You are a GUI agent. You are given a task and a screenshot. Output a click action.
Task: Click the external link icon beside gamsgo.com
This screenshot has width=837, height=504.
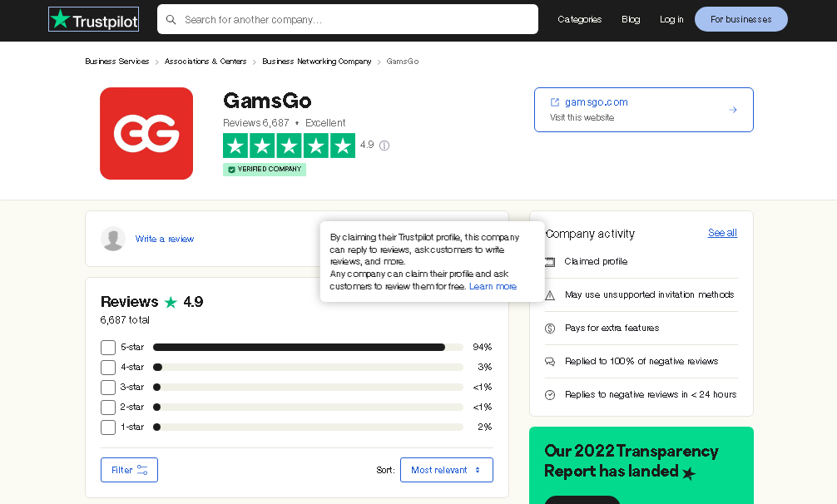pos(555,101)
